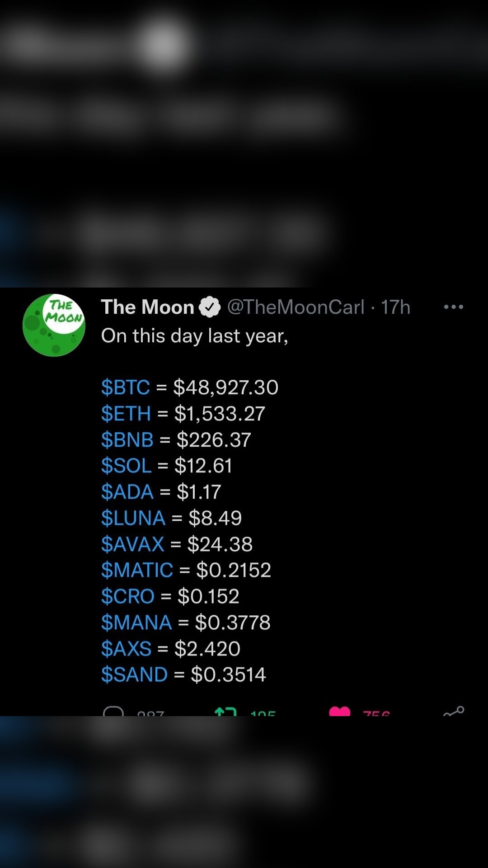Unlike the tweet with the pink heart

tap(340, 712)
